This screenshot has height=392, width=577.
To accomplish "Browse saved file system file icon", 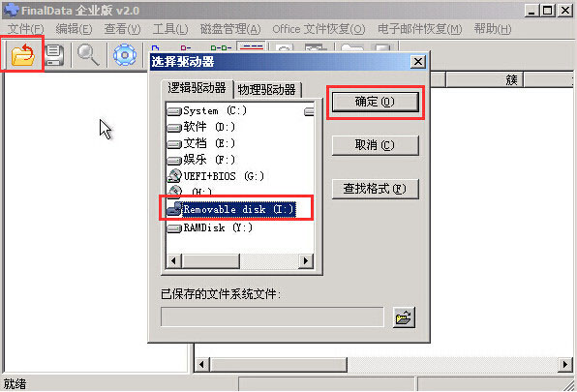I will [404, 317].
